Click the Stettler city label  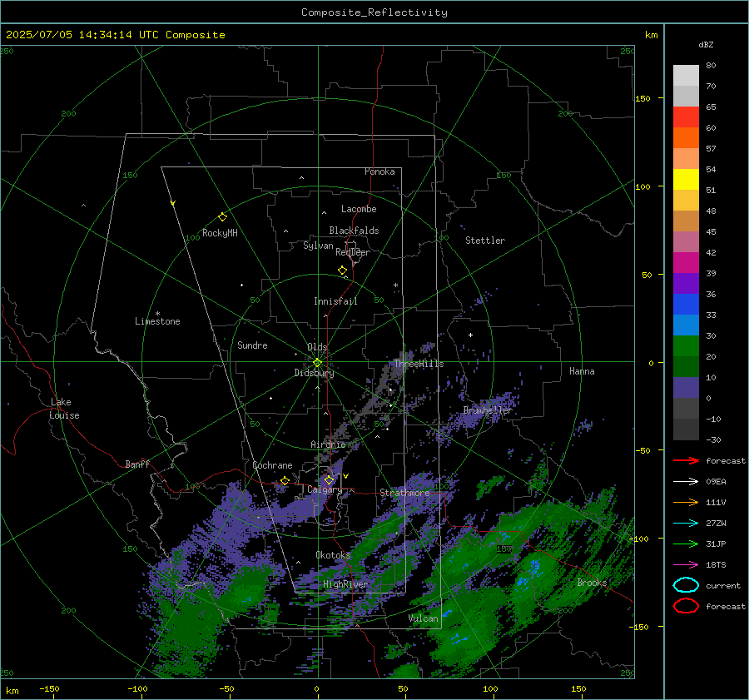pos(485,241)
